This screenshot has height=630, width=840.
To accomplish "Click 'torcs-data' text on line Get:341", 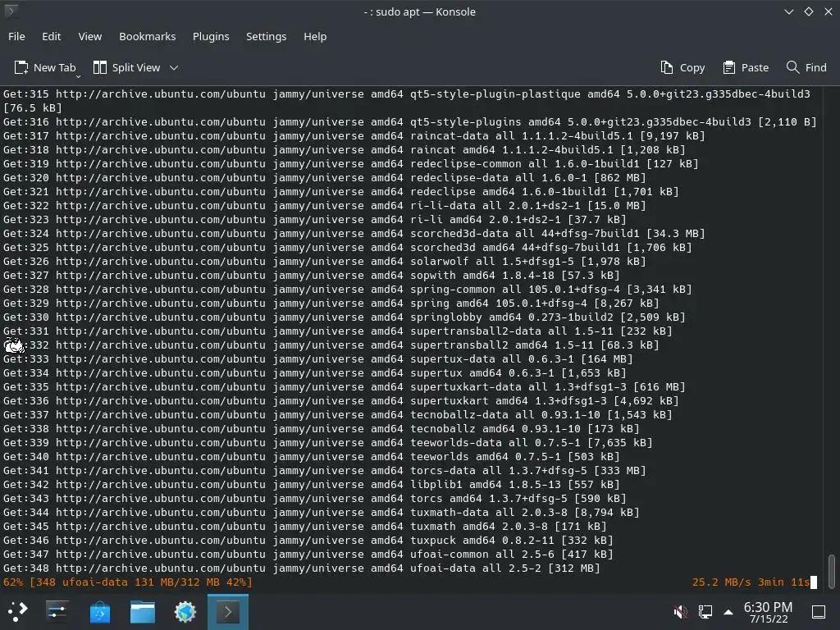I will pyautogui.click(x=442, y=470).
